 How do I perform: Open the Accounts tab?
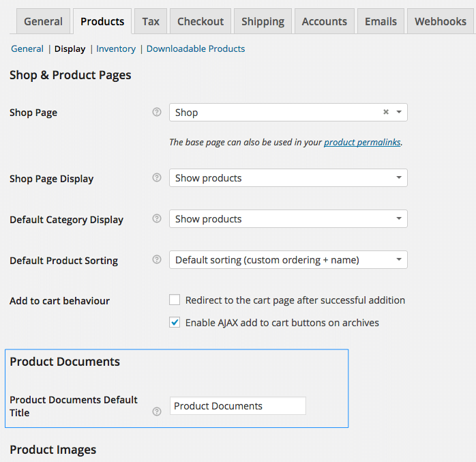tap(324, 22)
